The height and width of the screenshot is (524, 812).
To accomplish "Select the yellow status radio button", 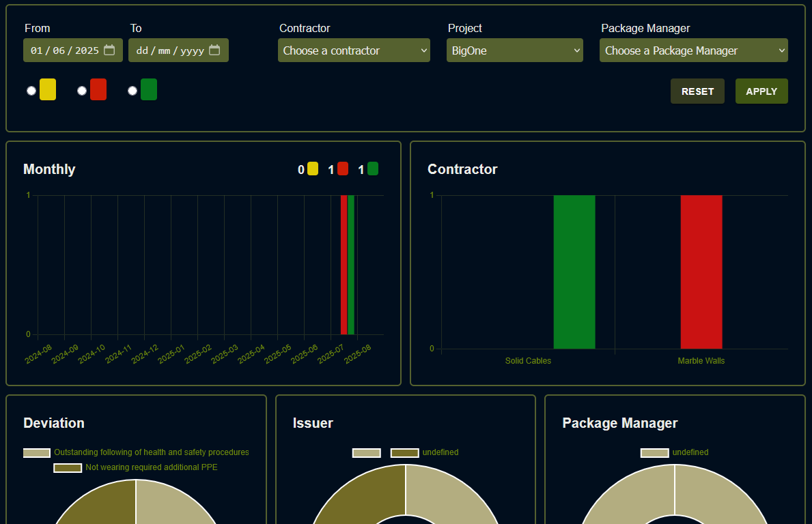I will click(31, 91).
